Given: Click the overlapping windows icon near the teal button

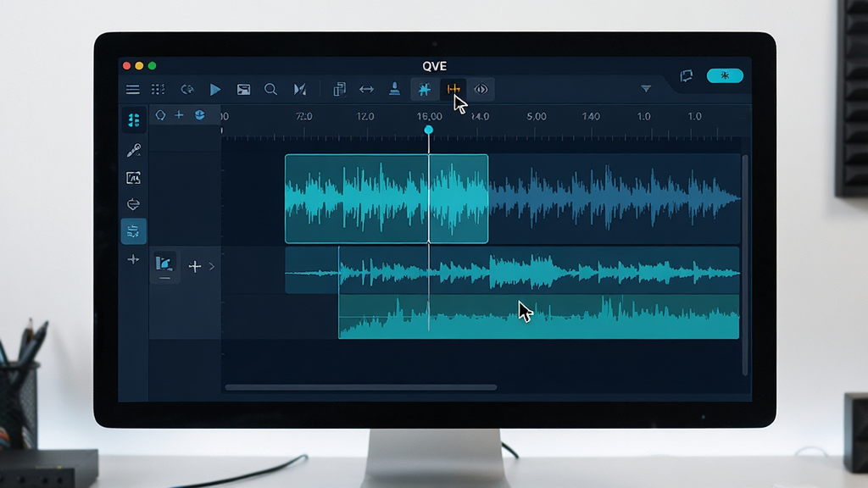Looking at the screenshot, I should click(x=687, y=75).
